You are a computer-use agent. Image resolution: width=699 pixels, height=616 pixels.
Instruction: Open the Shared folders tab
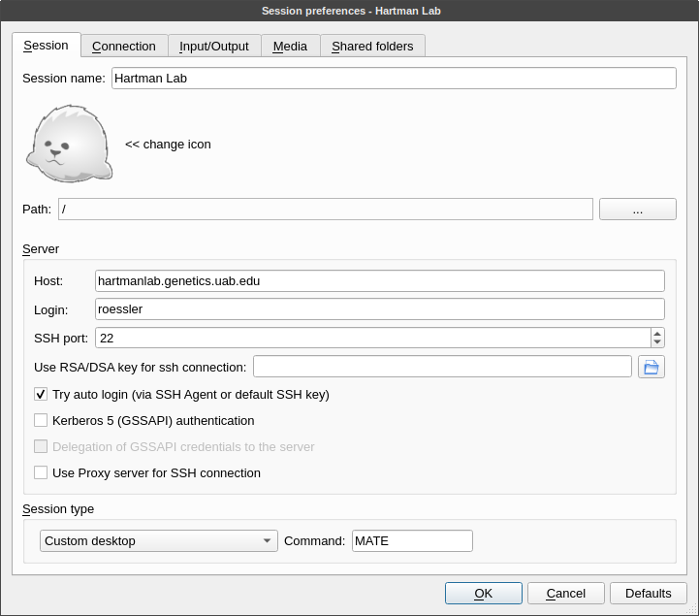coord(372,46)
